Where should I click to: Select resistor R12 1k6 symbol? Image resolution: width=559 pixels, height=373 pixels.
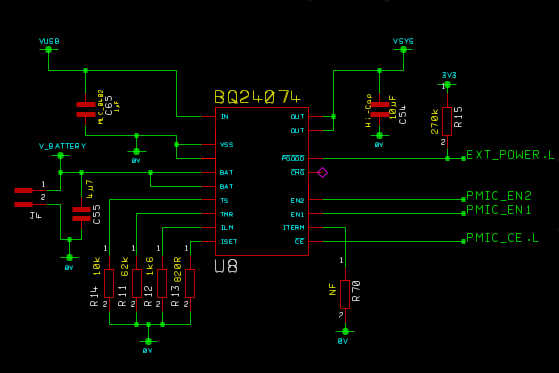[x=162, y=283]
